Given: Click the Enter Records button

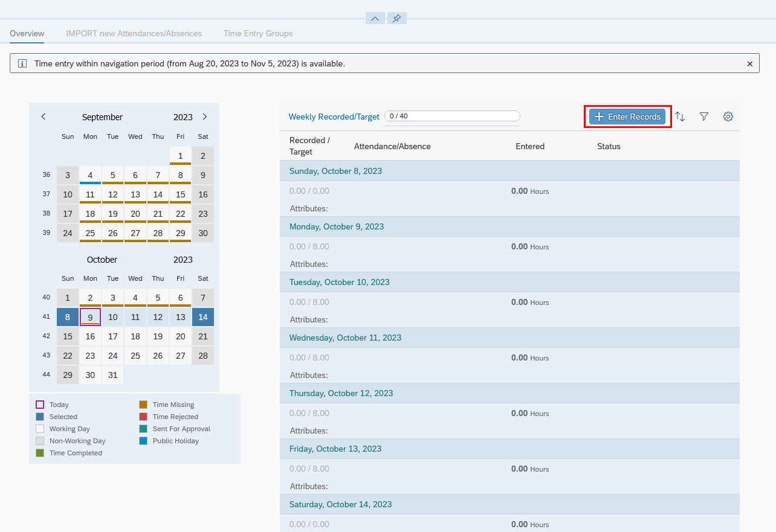Looking at the screenshot, I should click(x=627, y=117).
